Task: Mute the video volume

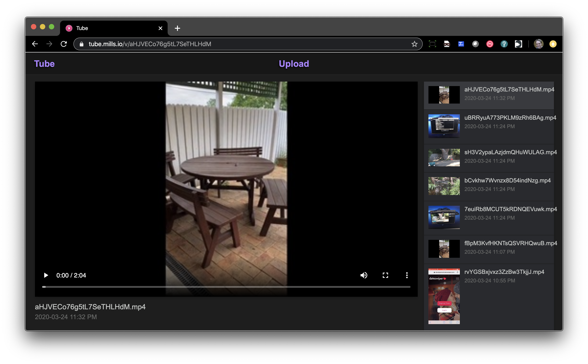Action: pos(364,275)
